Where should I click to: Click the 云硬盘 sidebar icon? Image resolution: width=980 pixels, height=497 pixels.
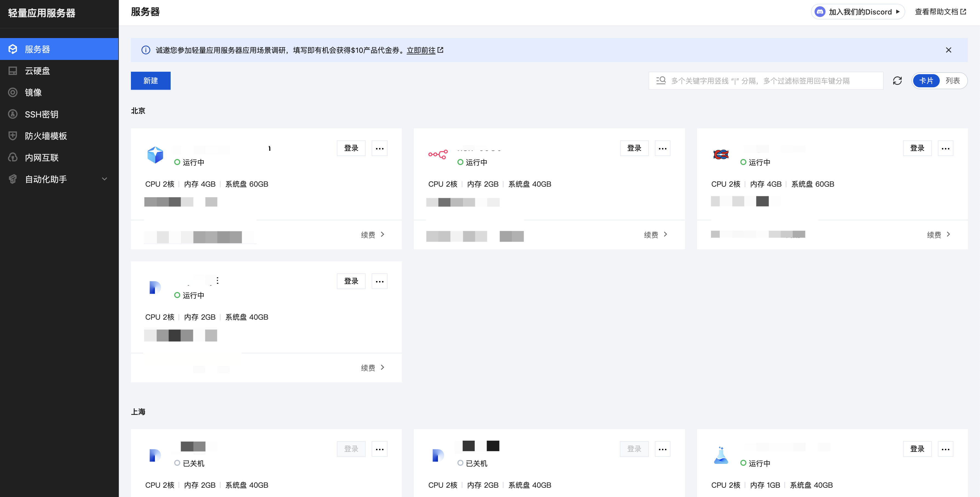[13, 71]
